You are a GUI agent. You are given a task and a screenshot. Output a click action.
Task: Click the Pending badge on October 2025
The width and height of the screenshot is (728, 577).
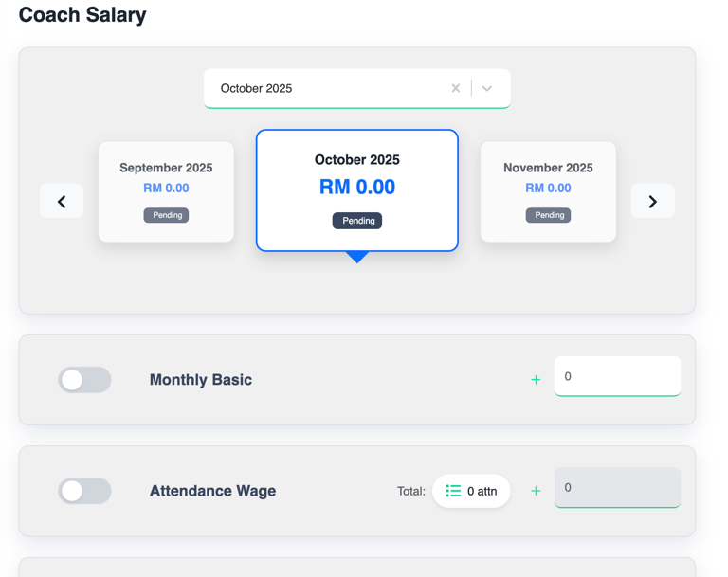coord(357,221)
